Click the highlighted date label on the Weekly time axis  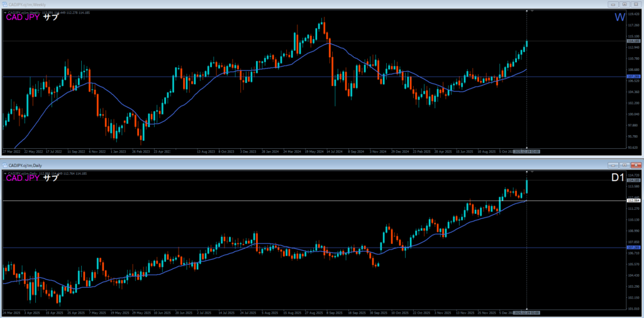click(526, 151)
